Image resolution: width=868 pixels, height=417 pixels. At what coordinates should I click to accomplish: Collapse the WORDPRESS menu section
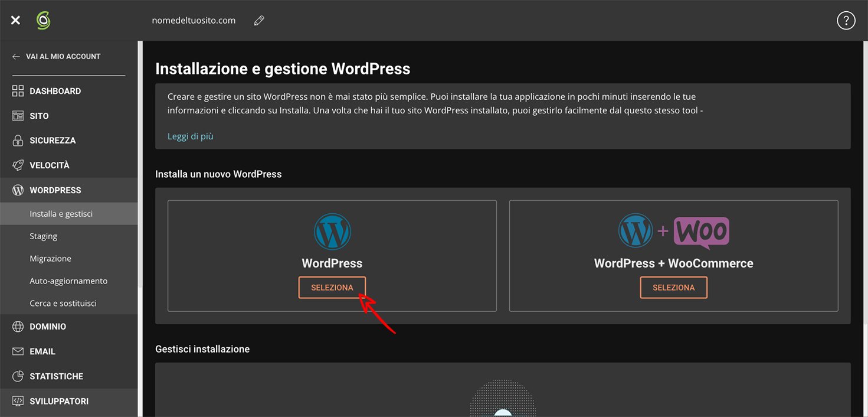coord(68,190)
